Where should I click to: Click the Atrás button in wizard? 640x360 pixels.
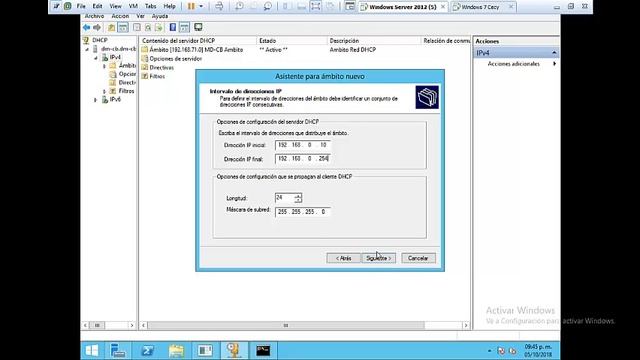pos(343,258)
